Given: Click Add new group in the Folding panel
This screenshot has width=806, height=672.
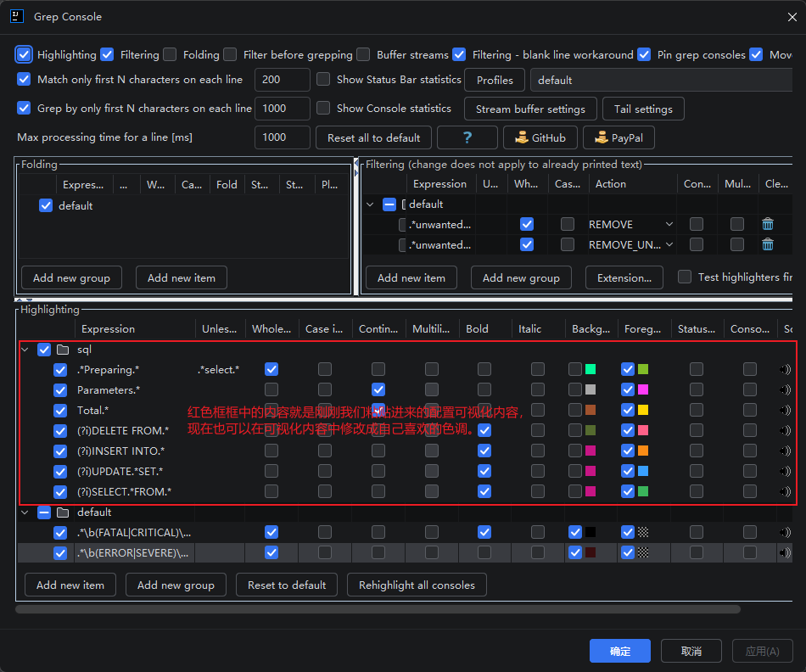Looking at the screenshot, I should [71, 277].
